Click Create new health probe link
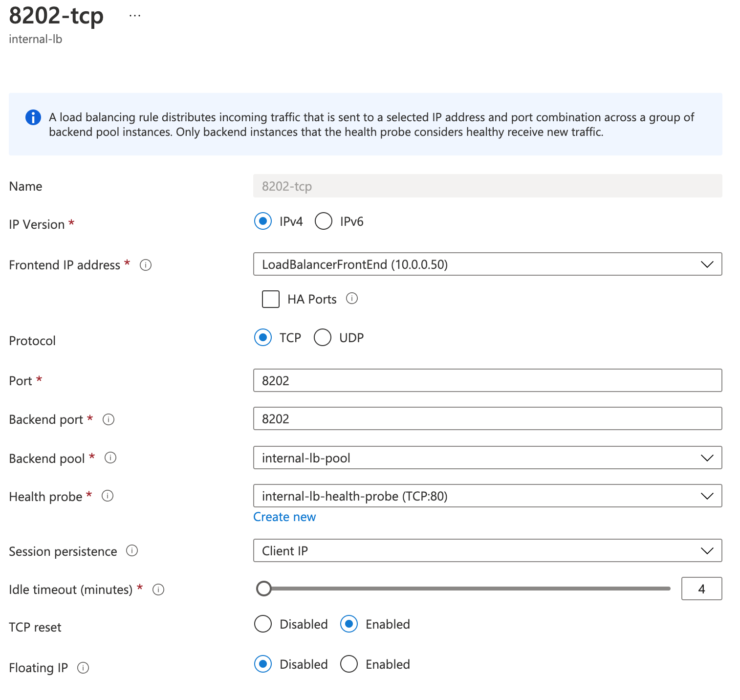The height and width of the screenshot is (700, 740). pyautogui.click(x=284, y=517)
